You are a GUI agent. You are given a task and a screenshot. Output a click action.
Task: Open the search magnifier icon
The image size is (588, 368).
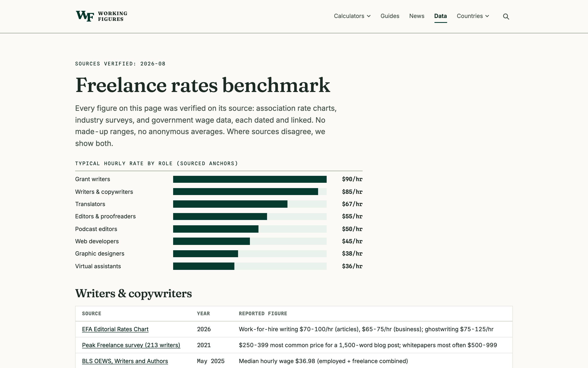pos(506,16)
